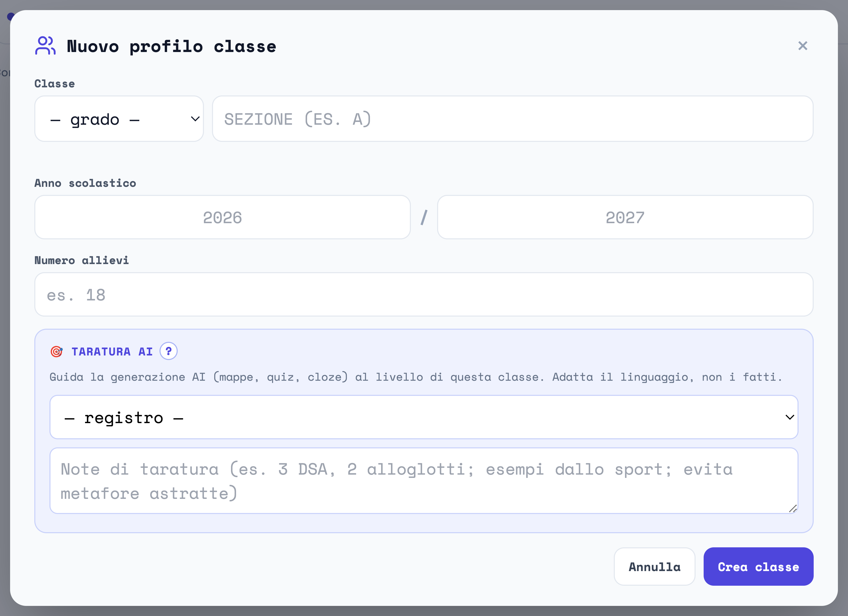Image resolution: width=848 pixels, height=616 pixels.
Task: Click the Numero allievi input field
Action: coord(424,294)
